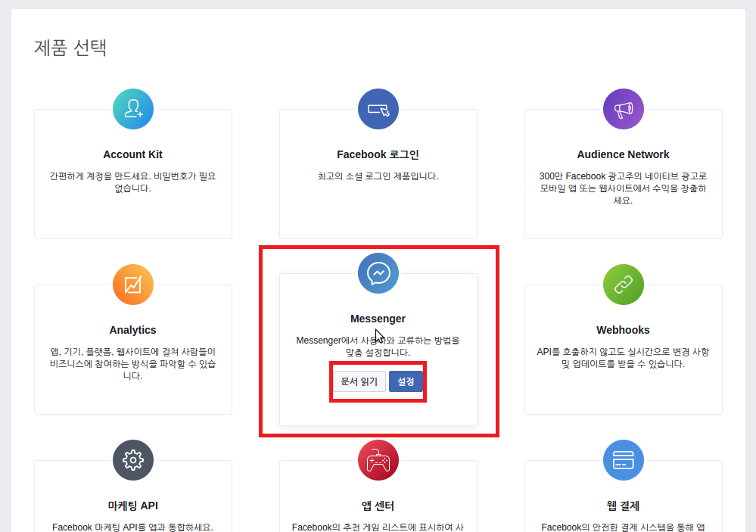The height and width of the screenshot is (532, 756).
Task: Click Account Kit description about 비밀번호
Action: point(132,182)
